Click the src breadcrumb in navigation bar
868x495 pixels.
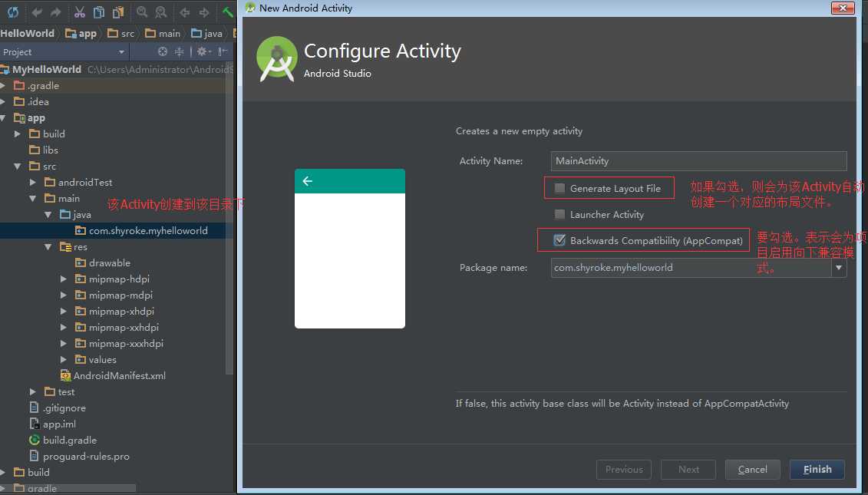pos(120,33)
